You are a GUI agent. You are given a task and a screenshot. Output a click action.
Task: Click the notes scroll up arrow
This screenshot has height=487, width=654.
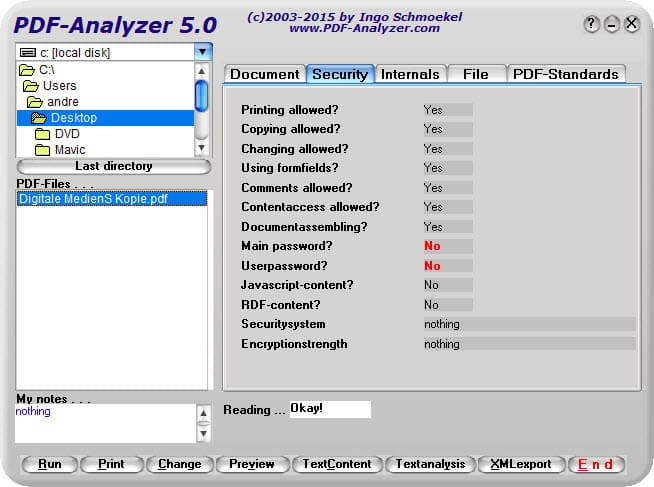pyautogui.click(x=203, y=412)
